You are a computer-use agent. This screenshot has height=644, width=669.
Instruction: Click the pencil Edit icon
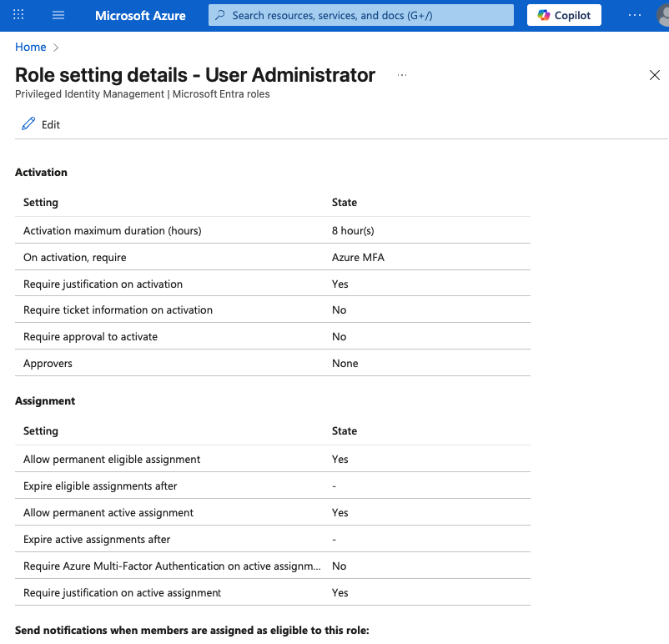click(28, 124)
